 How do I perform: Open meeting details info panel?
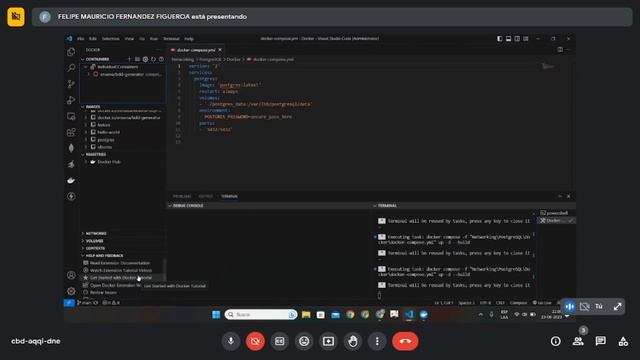[x=556, y=341]
